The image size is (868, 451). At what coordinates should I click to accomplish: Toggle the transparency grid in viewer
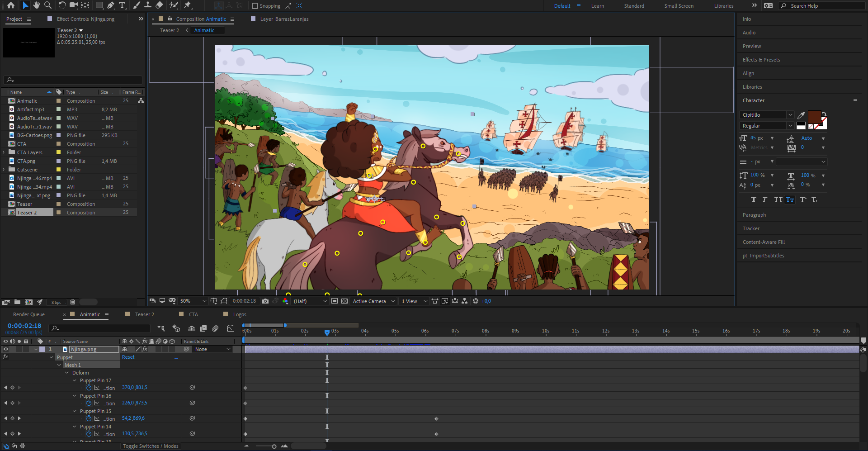(x=344, y=301)
